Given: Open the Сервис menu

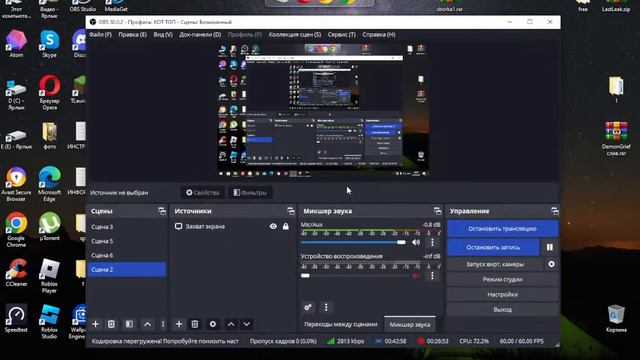Looking at the screenshot, I should click(x=342, y=35).
